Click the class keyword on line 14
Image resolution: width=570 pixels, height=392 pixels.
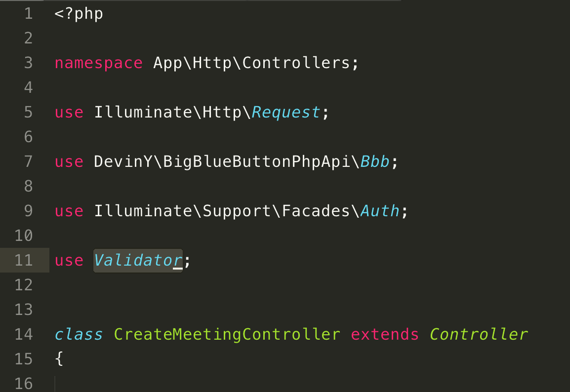tap(79, 335)
